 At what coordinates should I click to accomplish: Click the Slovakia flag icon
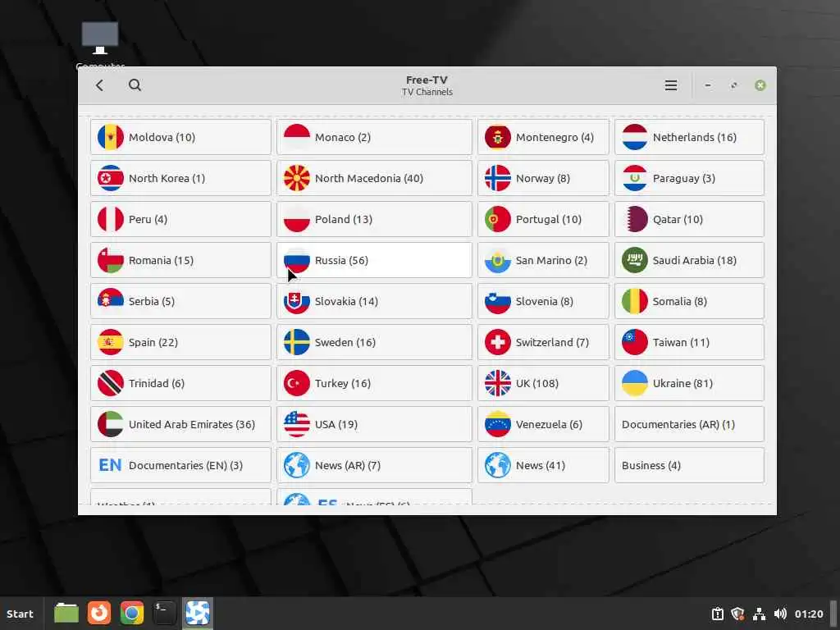(297, 301)
